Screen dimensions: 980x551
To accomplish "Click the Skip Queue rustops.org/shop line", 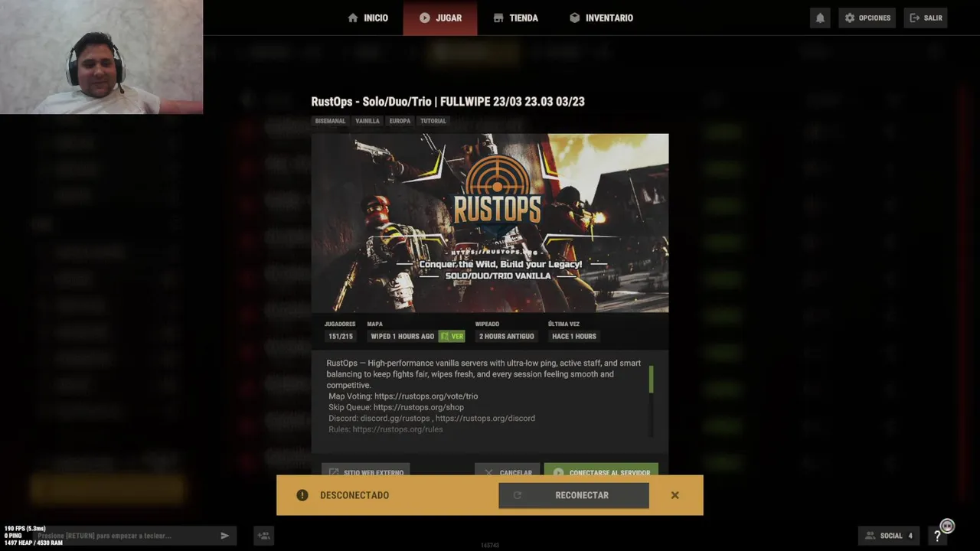I will point(396,407).
